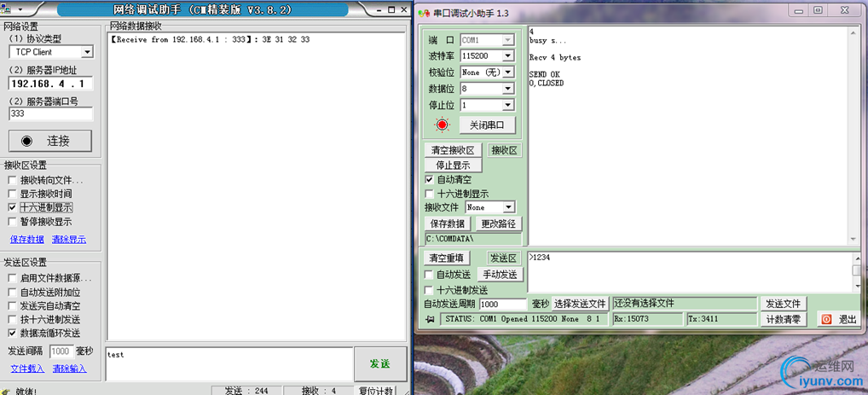Click the red serial port status indicator
Screen dimensions: 868x395
click(442, 125)
